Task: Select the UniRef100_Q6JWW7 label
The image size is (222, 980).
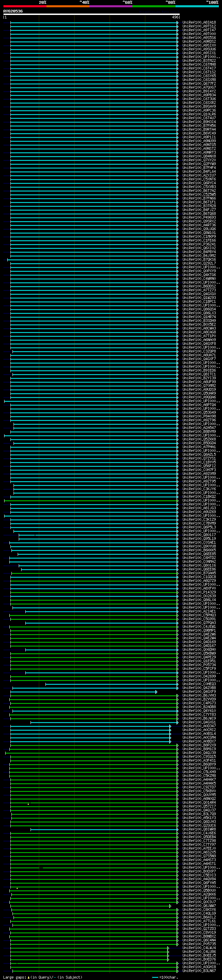Action: tap(199, 906)
